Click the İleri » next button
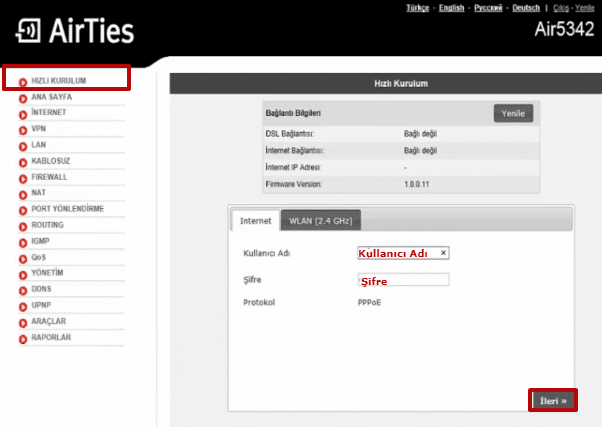The height and width of the screenshot is (427, 602). pyautogui.click(x=553, y=401)
